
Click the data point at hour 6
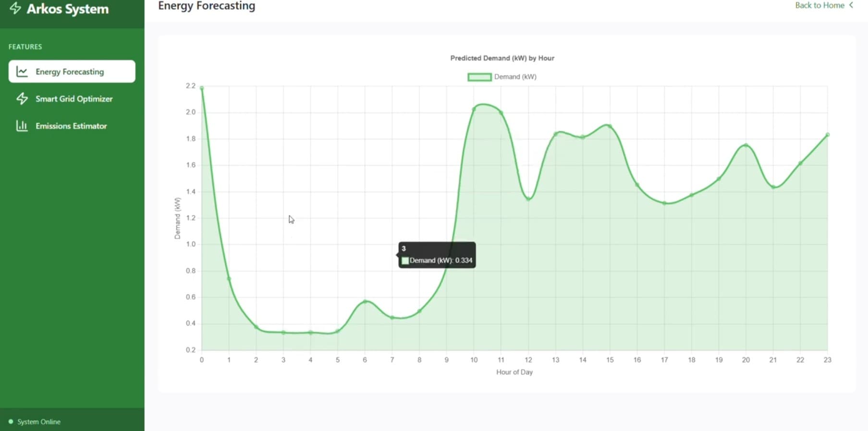coord(365,301)
